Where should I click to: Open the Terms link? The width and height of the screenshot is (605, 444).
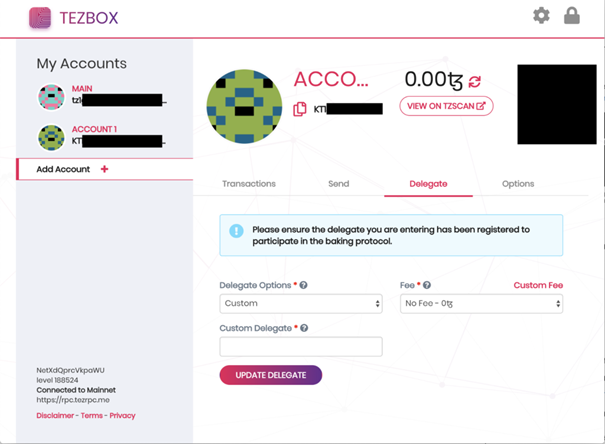click(92, 415)
